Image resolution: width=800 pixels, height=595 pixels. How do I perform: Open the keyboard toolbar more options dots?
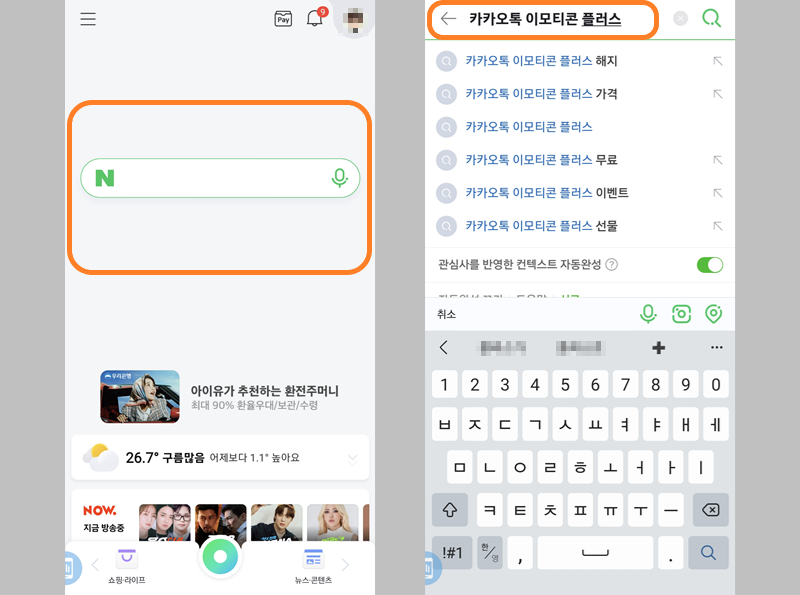point(716,348)
